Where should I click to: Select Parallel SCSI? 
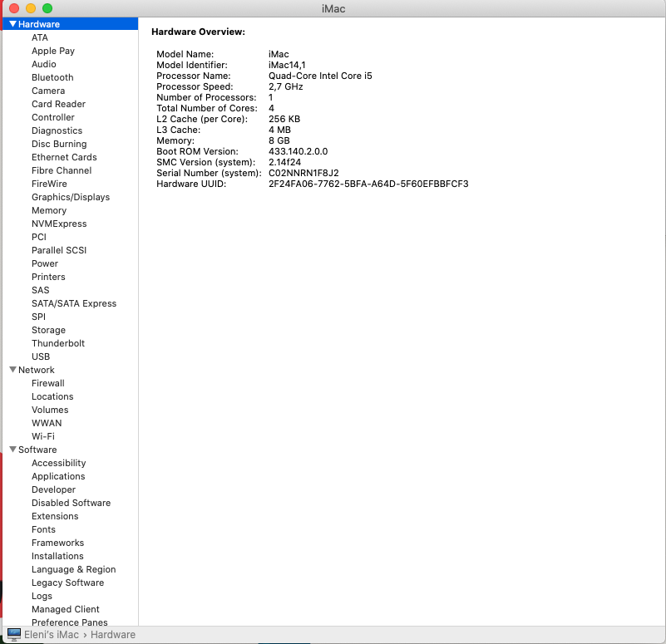pos(59,250)
